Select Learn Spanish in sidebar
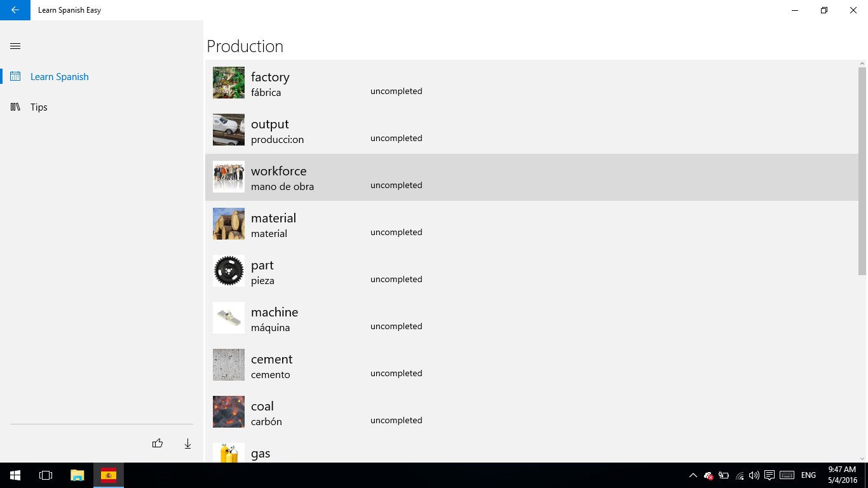Screen dimensions: 868x488 pyautogui.click(x=59, y=77)
